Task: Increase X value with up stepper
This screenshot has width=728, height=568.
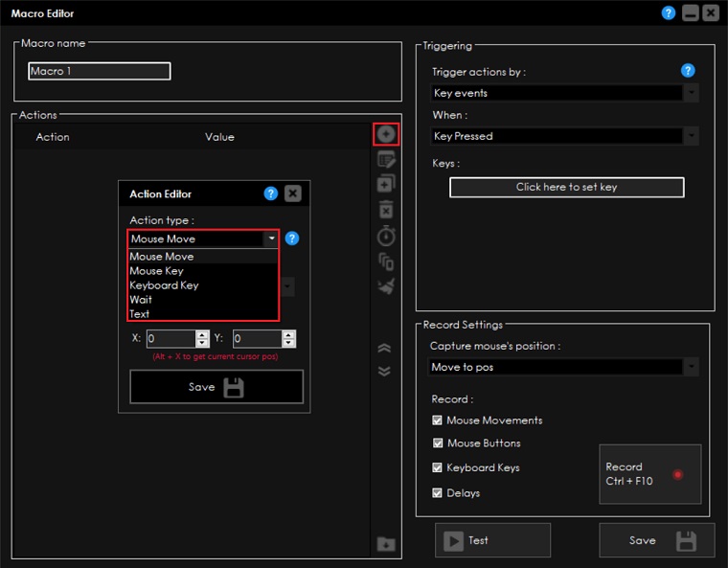Action: point(202,334)
